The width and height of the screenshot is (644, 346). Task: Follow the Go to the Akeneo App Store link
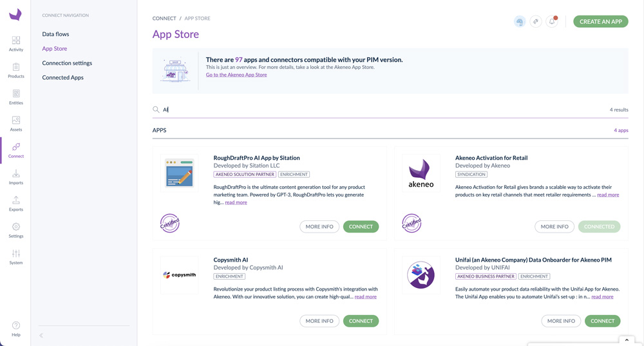pos(236,75)
